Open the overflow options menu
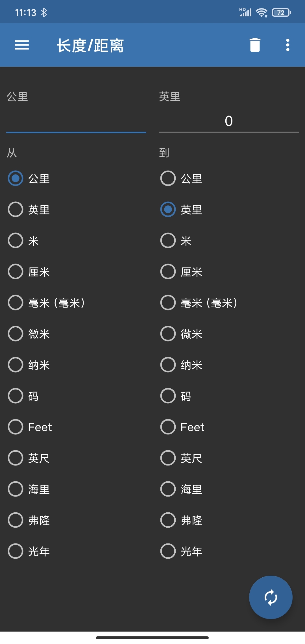Viewport: 305px width, 644px height. (x=287, y=45)
